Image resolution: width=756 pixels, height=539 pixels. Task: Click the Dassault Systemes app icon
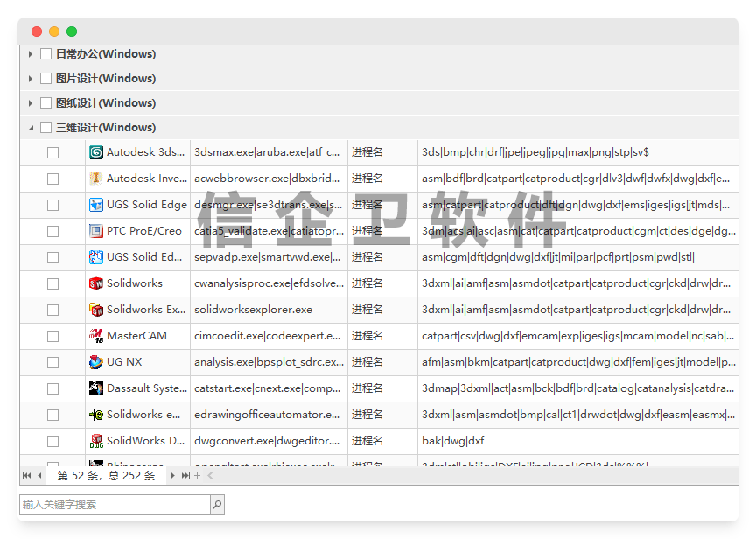pyautogui.click(x=96, y=388)
